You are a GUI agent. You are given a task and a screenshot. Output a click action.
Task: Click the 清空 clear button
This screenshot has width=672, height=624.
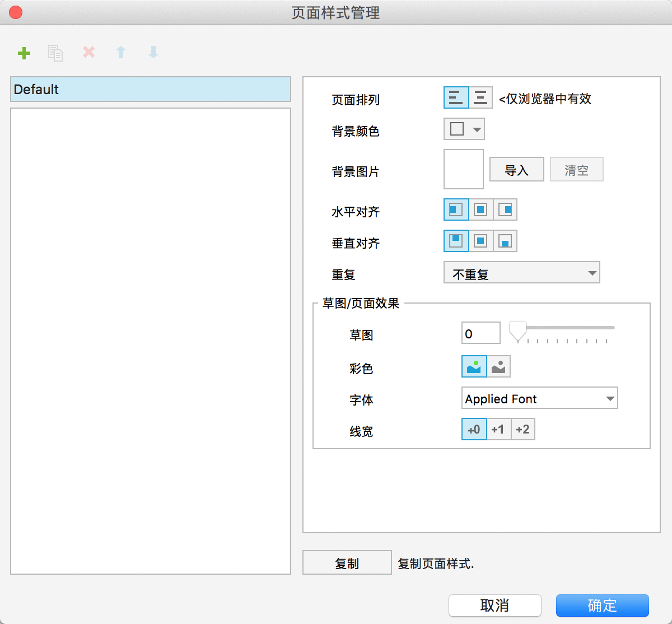(x=577, y=169)
